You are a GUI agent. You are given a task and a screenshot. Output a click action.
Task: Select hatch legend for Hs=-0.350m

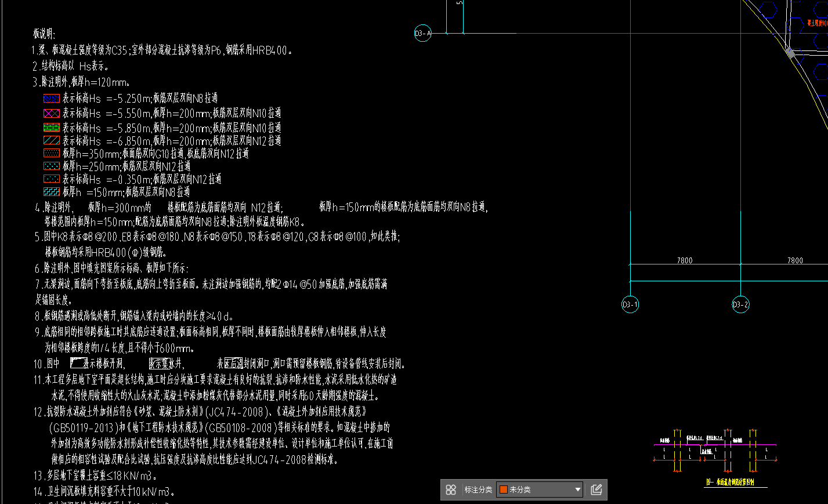coord(52,179)
